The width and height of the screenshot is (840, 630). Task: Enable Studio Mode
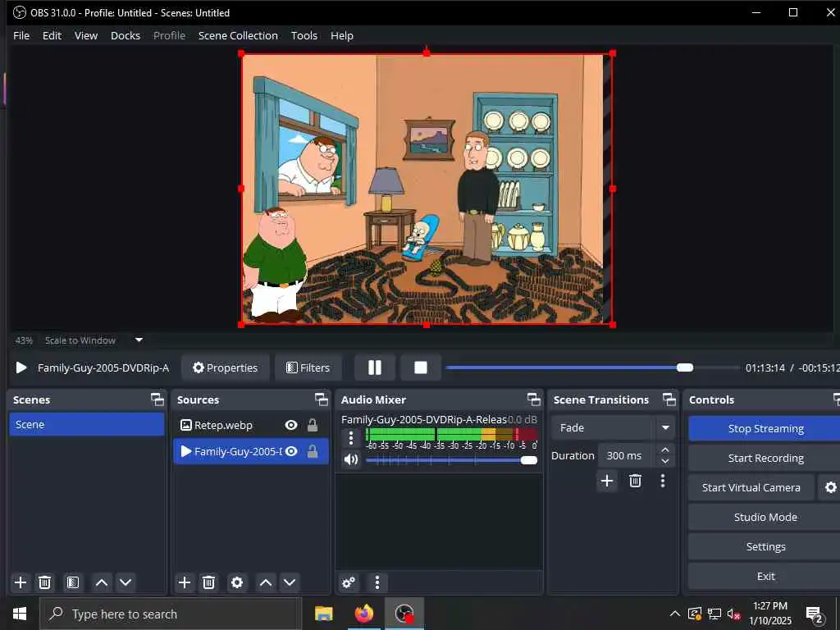[x=765, y=517]
